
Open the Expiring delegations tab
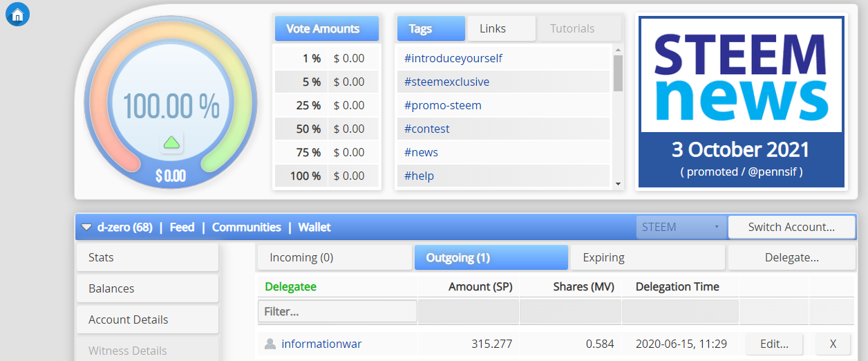(648, 257)
